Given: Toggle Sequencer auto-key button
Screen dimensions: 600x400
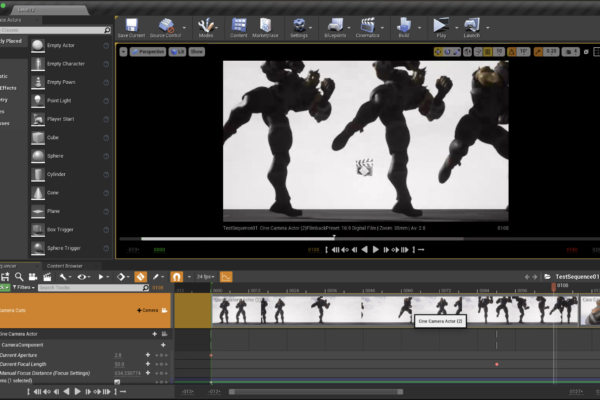Looking at the screenshot, I should pyautogui.click(x=140, y=277).
